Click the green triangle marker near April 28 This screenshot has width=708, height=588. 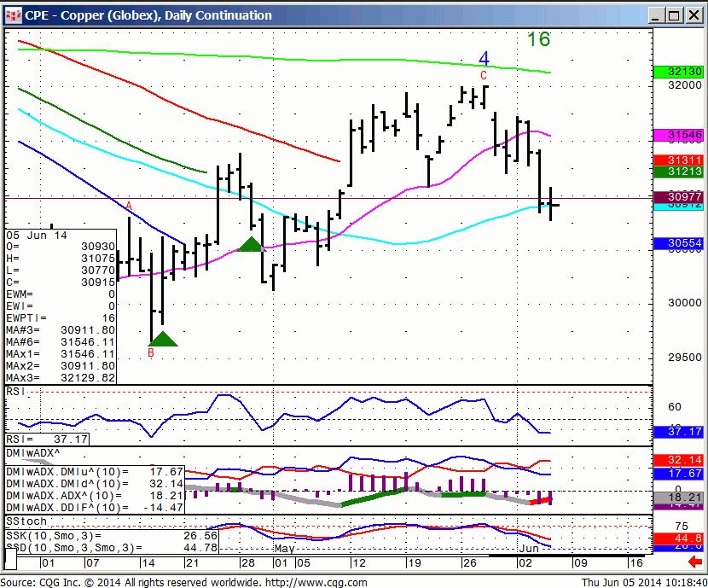pyautogui.click(x=250, y=245)
